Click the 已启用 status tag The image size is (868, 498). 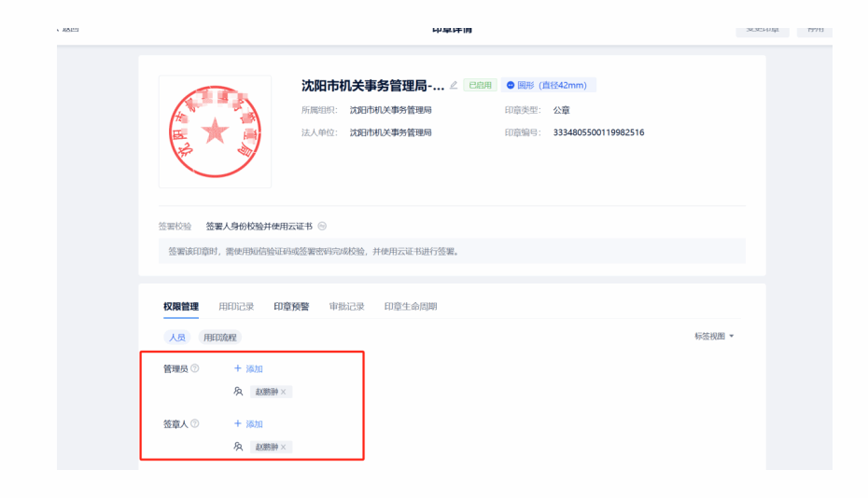480,85
